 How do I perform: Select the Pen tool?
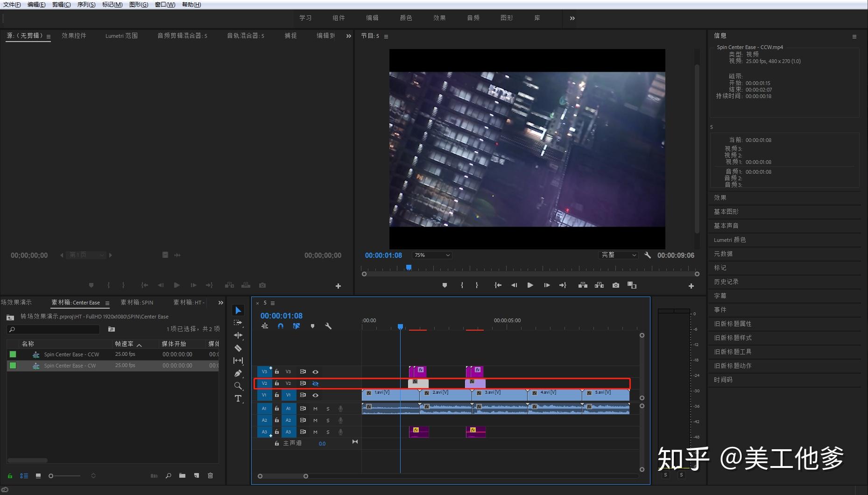coord(238,373)
